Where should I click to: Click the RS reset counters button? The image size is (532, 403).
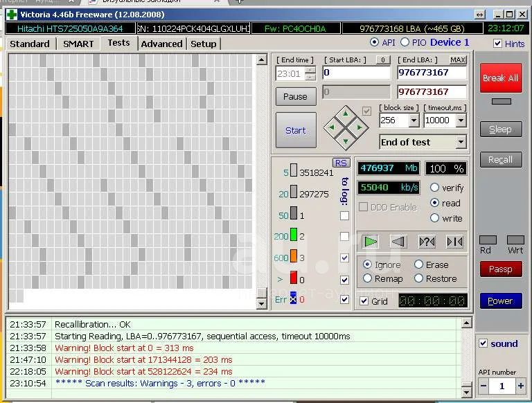pyautogui.click(x=341, y=163)
